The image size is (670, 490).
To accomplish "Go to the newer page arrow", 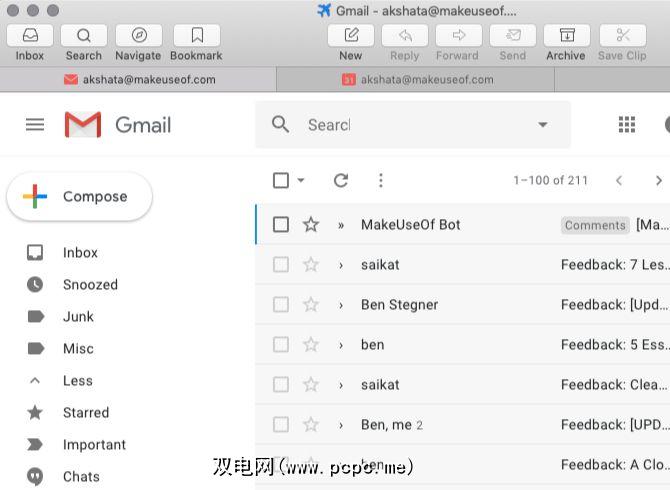I will 619,180.
